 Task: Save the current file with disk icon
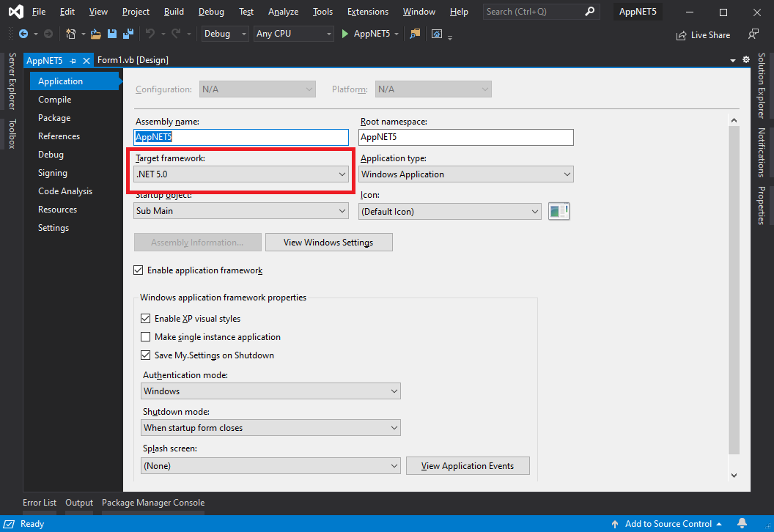click(x=112, y=34)
